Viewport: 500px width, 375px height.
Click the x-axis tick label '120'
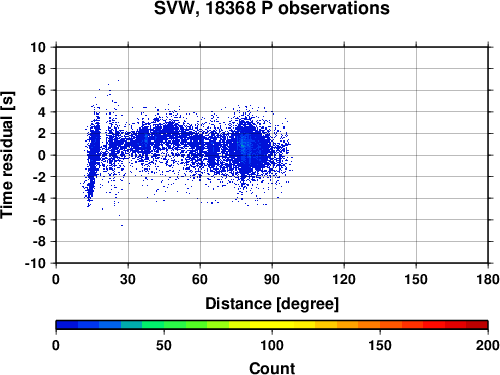coord(344,279)
